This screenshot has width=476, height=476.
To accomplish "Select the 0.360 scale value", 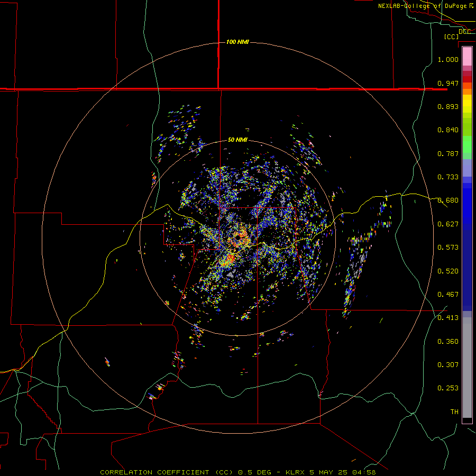I will point(448,342).
